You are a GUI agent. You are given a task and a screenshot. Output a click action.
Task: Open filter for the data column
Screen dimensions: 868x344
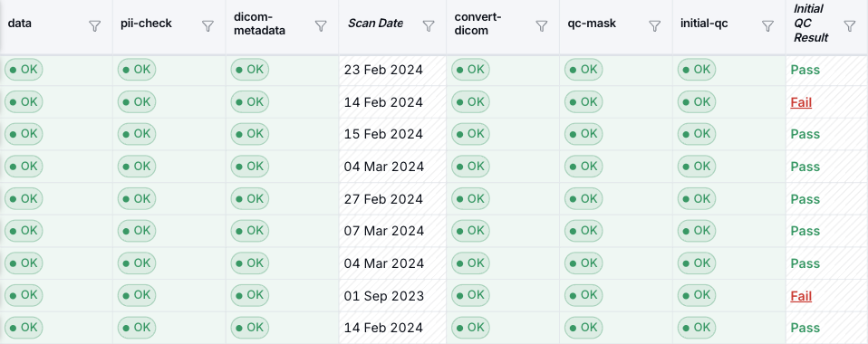[x=94, y=26]
